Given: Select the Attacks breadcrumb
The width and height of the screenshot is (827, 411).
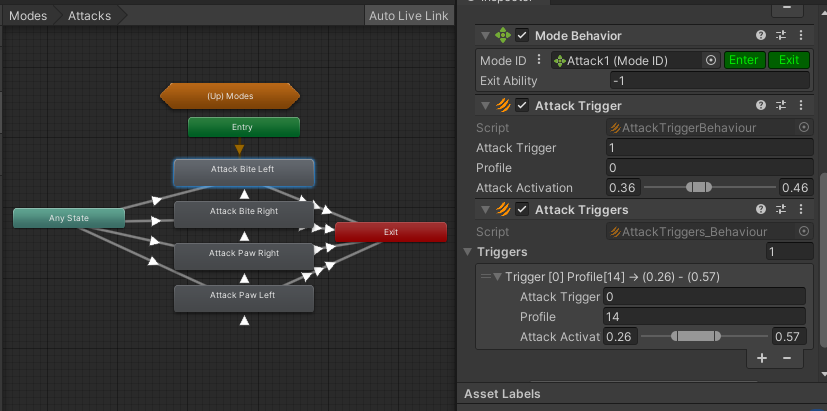Looking at the screenshot, I should [89, 16].
